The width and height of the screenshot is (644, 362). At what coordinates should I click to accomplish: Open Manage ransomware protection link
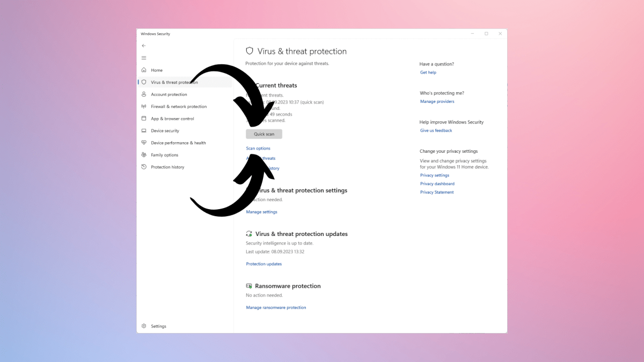click(x=276, y=308)
